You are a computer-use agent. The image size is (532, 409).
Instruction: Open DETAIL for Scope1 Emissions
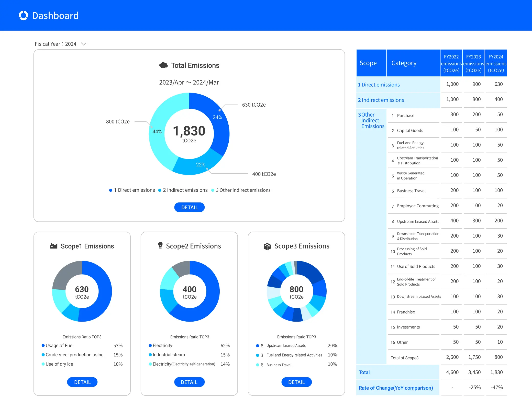82,382
